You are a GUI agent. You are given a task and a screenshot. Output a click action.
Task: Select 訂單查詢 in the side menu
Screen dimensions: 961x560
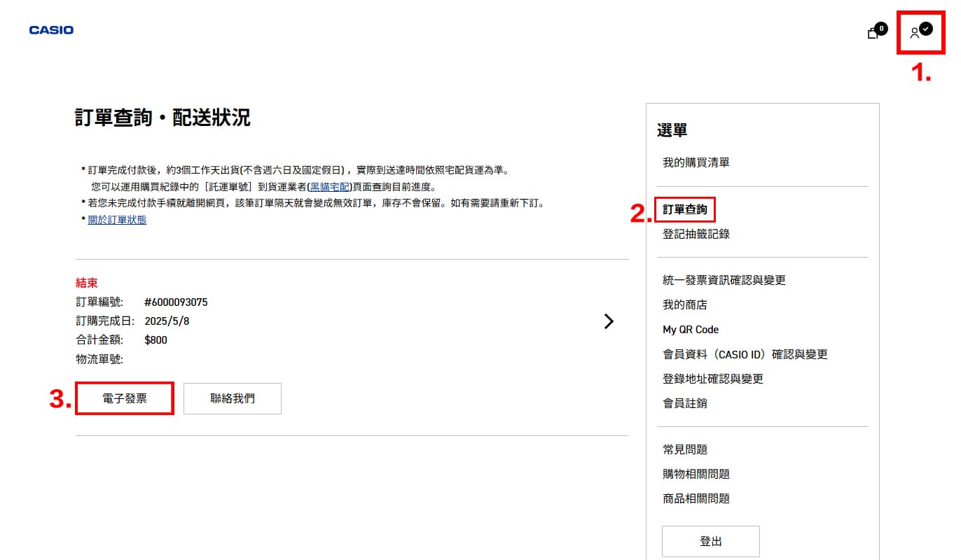tap(685, 209)
